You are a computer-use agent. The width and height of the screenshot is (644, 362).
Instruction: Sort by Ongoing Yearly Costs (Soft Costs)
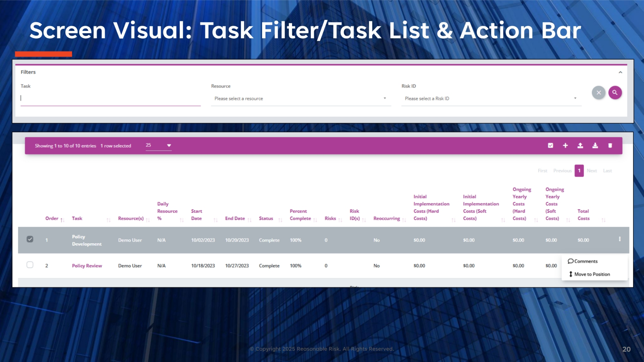point(568,220)
